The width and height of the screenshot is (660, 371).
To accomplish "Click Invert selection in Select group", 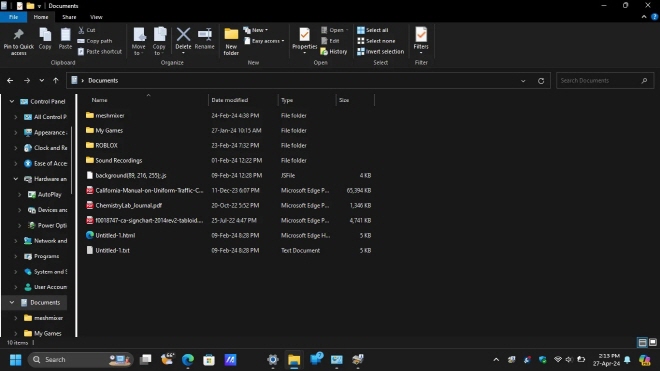I will [x=381, y=52].
